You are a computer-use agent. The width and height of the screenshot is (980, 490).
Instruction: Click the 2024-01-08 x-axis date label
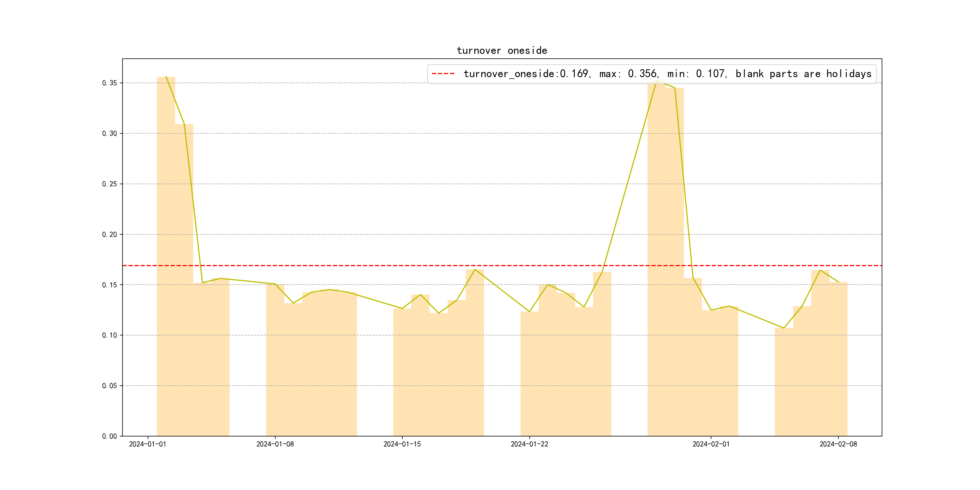click(275, 444)
